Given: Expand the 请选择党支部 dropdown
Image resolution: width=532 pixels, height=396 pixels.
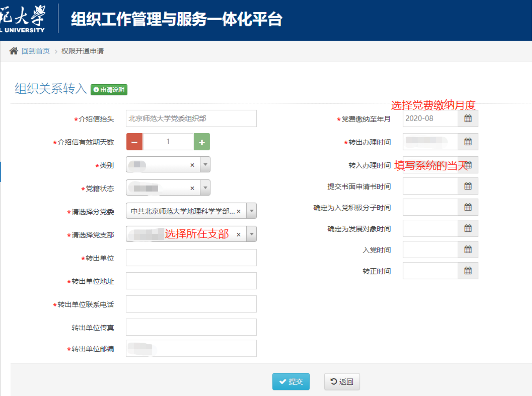Looking at the screenshot, I should (x=251, y=234).
